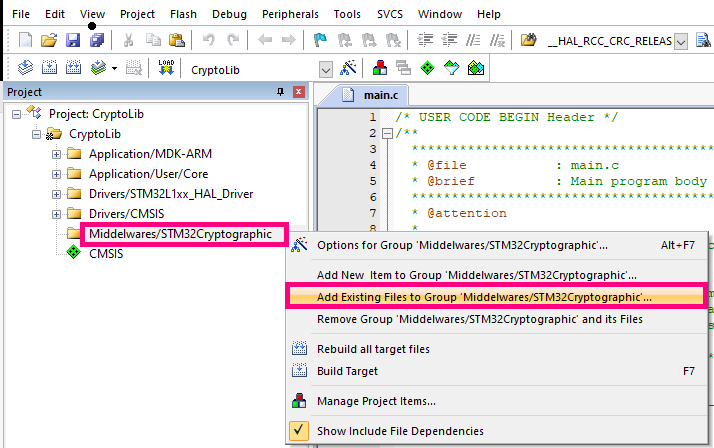714x448 pixels.
Task: Create a new file with the New icon
Action: tap(25, 40)
